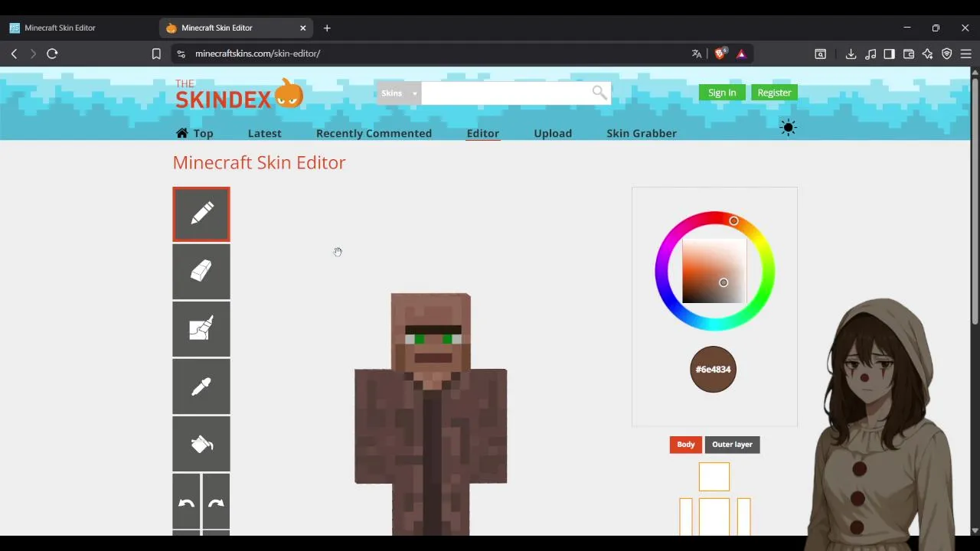Screen dimensions: 980x551
Task: Click the page vertical scrollbar
Action: click(x=975, y=201)
